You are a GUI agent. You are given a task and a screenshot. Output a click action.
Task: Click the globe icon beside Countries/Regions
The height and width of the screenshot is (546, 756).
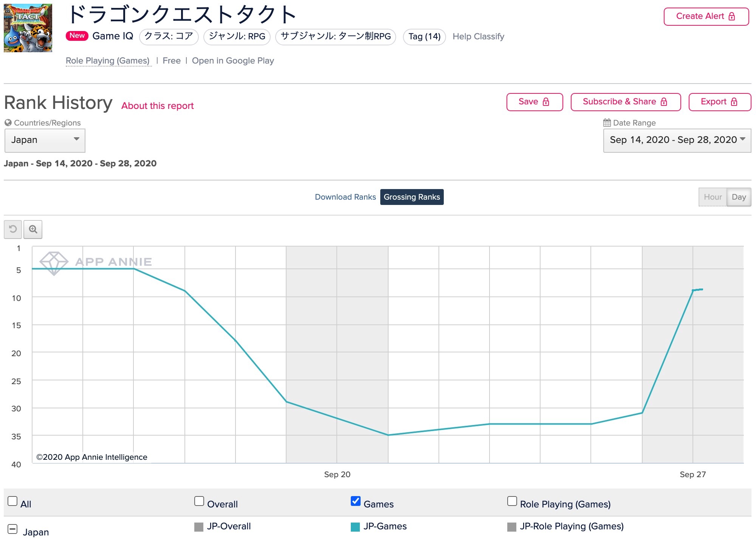point(8,123)
